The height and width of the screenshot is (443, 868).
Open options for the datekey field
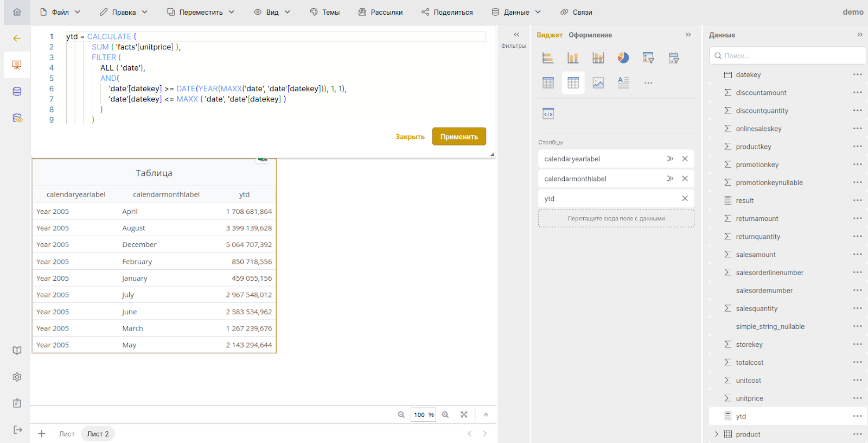pyautogui.click(x=857, y=75)
